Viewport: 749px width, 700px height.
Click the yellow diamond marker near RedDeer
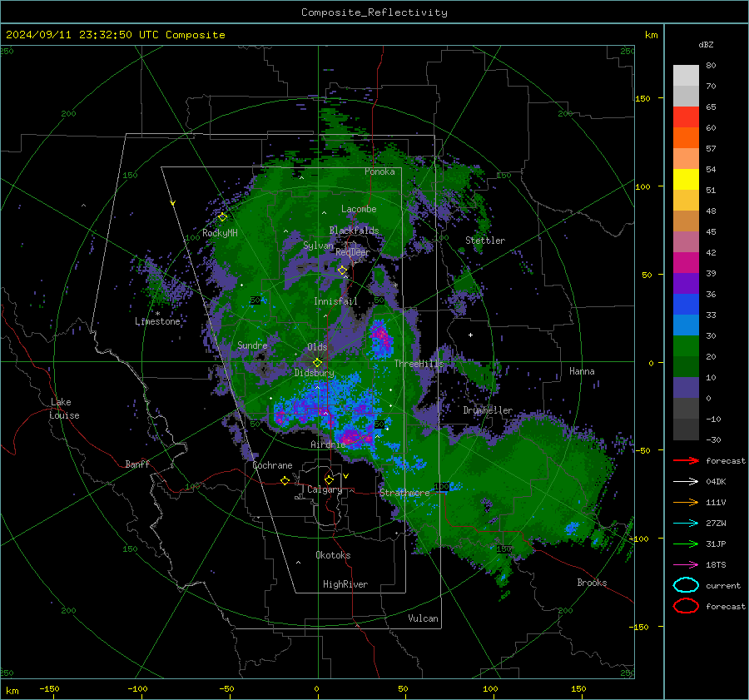click(x=342, y=270)
